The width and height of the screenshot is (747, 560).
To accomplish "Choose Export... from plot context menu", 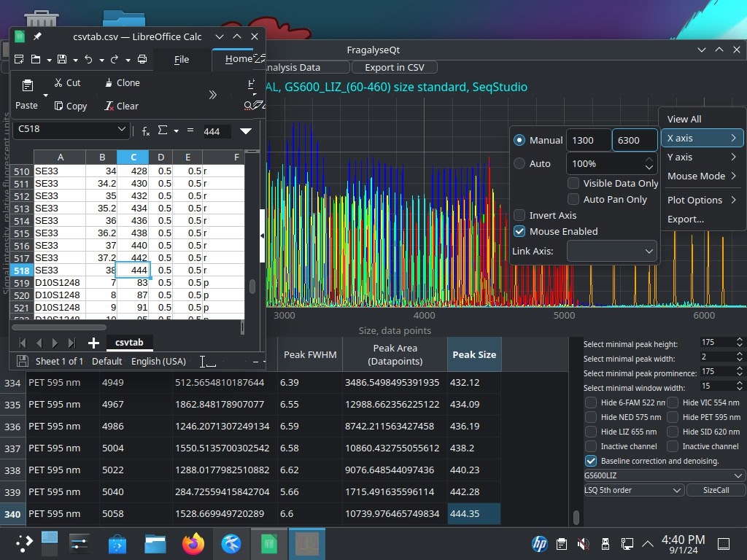I will click(x=703, y=219).
